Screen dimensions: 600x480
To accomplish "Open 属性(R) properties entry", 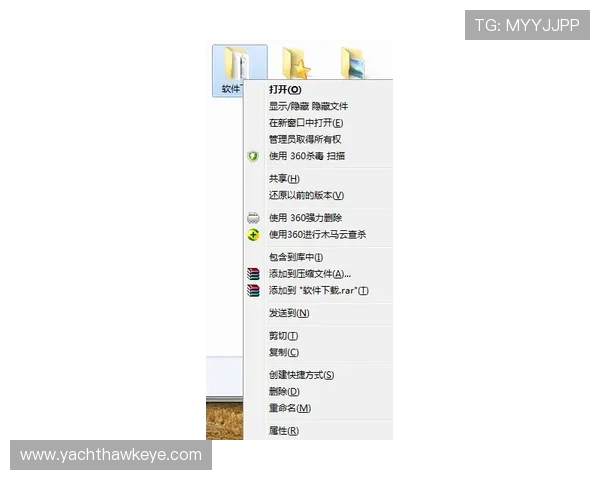I will coord(284,431).
